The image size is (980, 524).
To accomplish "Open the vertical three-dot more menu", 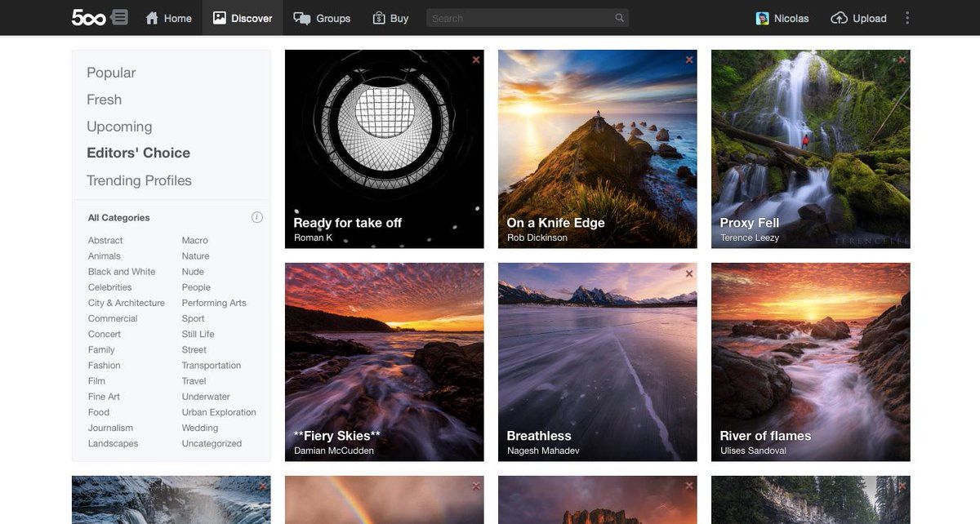I will tap(906, 18).
